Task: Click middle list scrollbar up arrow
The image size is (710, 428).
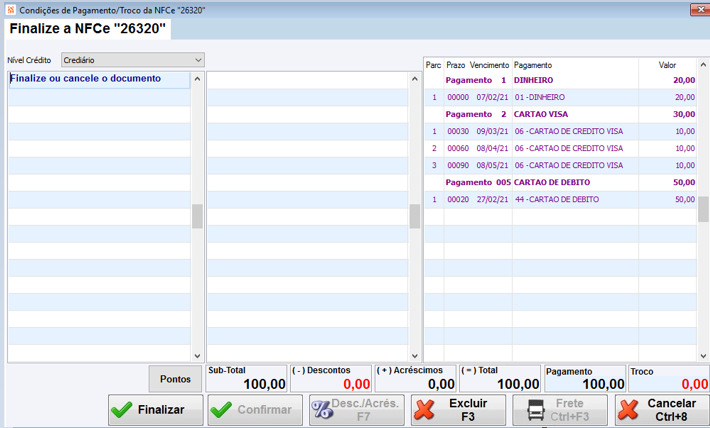Action: point(414,79)
